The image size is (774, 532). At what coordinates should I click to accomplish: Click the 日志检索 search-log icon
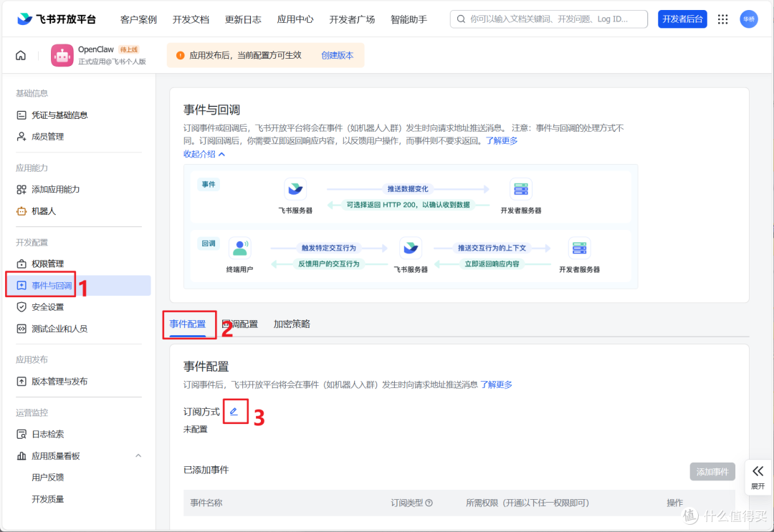(x=21, y=435)
